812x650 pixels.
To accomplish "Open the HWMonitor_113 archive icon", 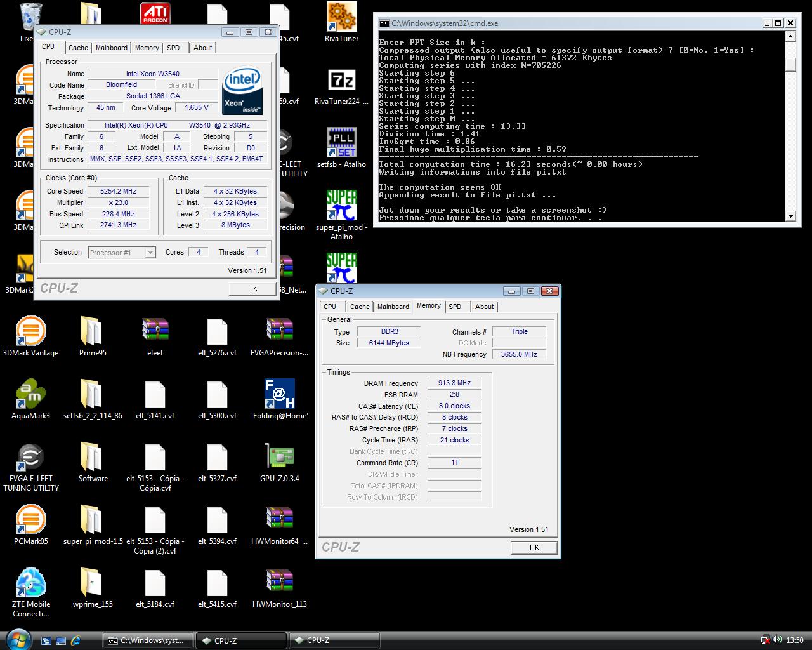I will 279,588.
